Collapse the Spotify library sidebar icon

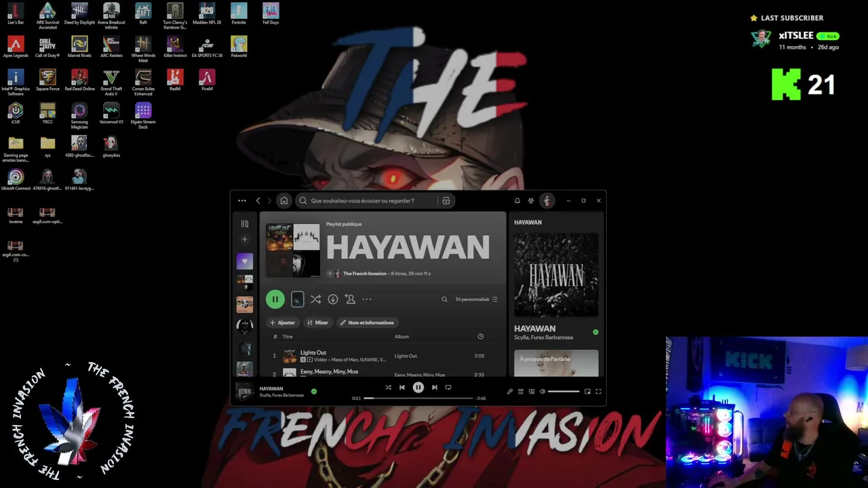coord(245,224)
